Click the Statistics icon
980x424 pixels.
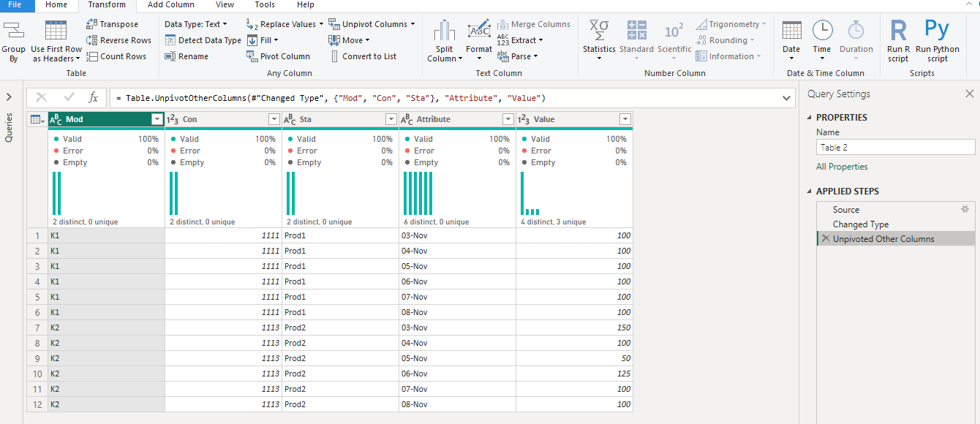coord(599,31)
